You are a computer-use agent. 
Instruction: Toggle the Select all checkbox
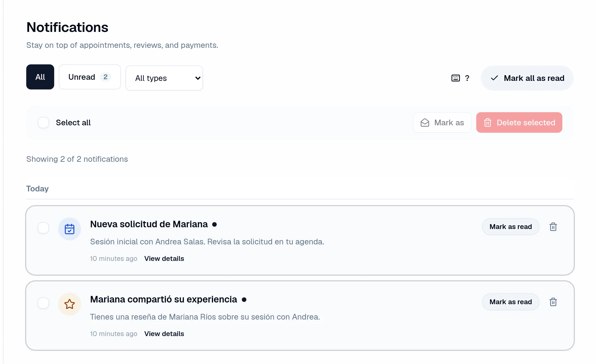pyautogui.click(x=43, y=122)
